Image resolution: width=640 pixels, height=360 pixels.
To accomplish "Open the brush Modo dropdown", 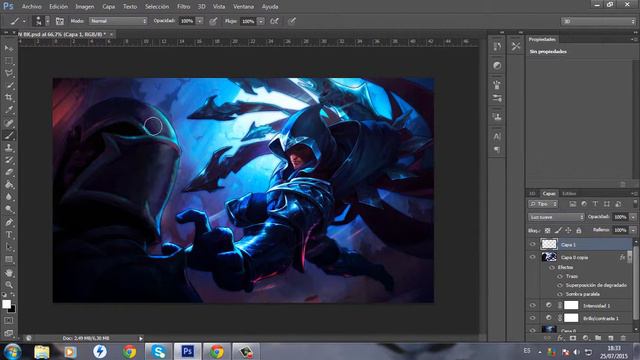I will pyautogui.click(x=118, y=21).
